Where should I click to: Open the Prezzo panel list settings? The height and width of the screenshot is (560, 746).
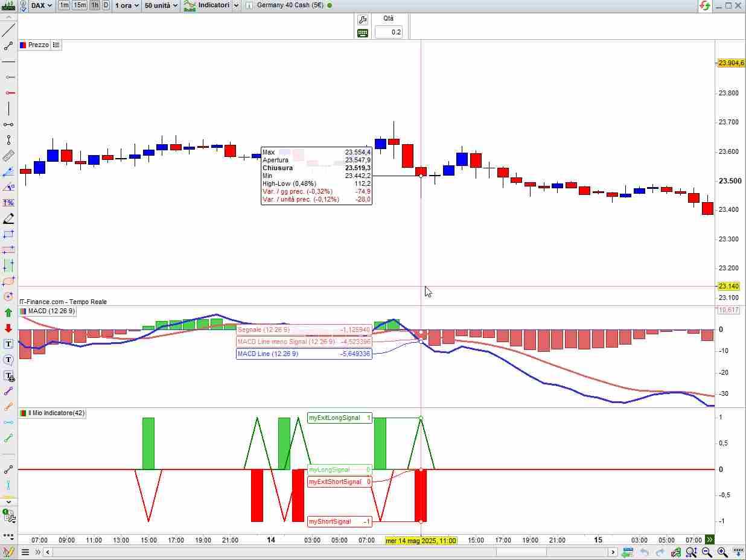click(x=56, y=45)
